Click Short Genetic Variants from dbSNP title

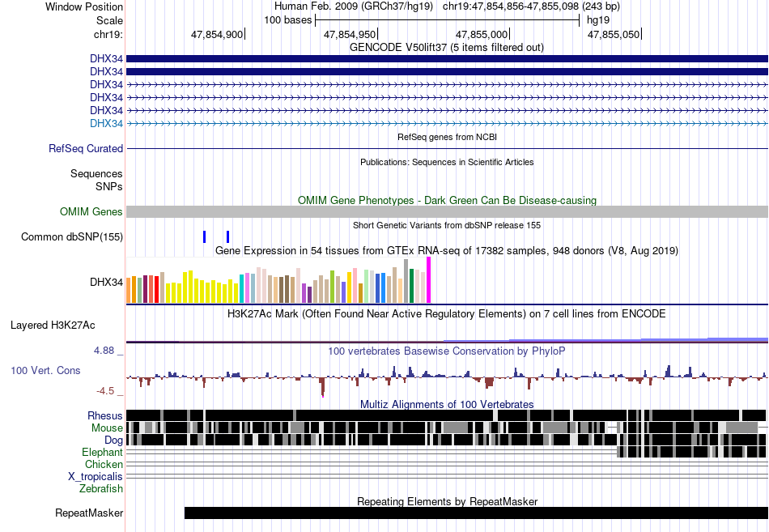(x=447, y=225)
